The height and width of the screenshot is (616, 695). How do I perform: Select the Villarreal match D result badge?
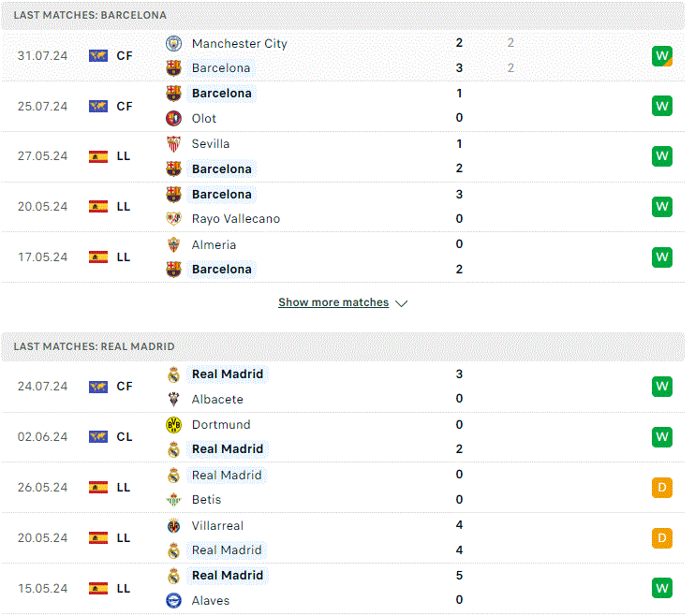[662, 538]
